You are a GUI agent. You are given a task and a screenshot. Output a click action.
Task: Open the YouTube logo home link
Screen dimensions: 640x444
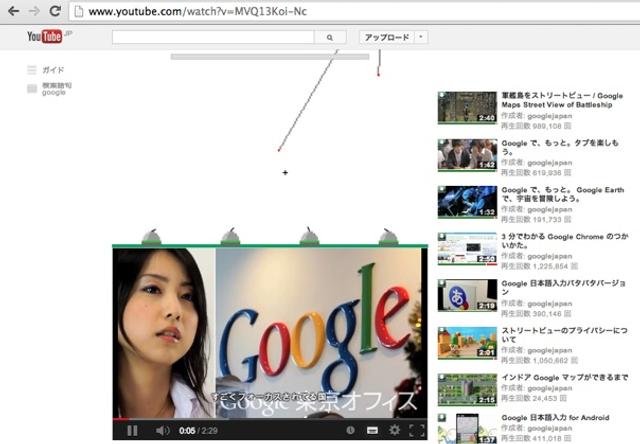45,36
